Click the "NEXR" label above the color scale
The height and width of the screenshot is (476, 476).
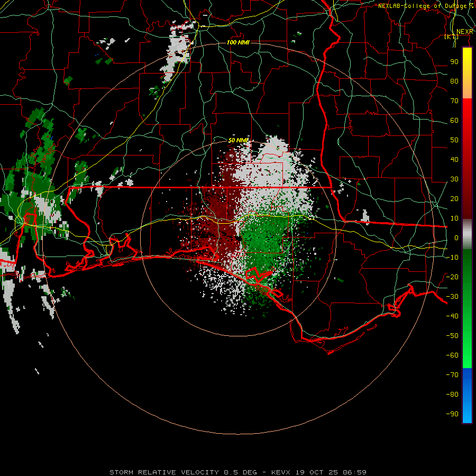coord(465,32)
